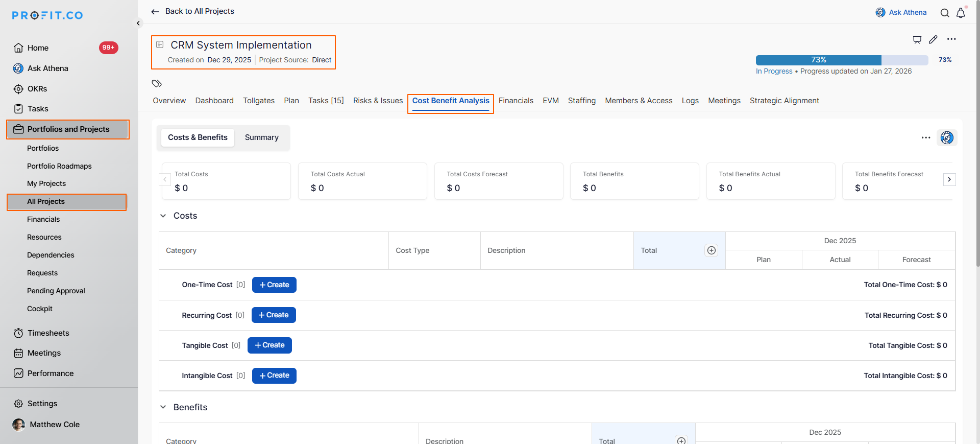
Task: Open the project comments icon
Action: [917, 39]
